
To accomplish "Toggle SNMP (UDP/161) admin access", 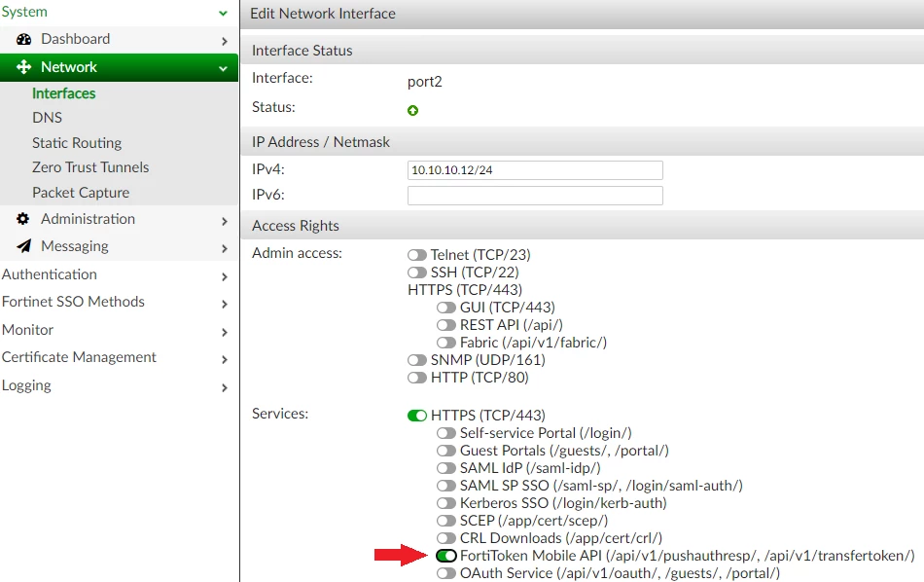I will click(x=416, y=360).
